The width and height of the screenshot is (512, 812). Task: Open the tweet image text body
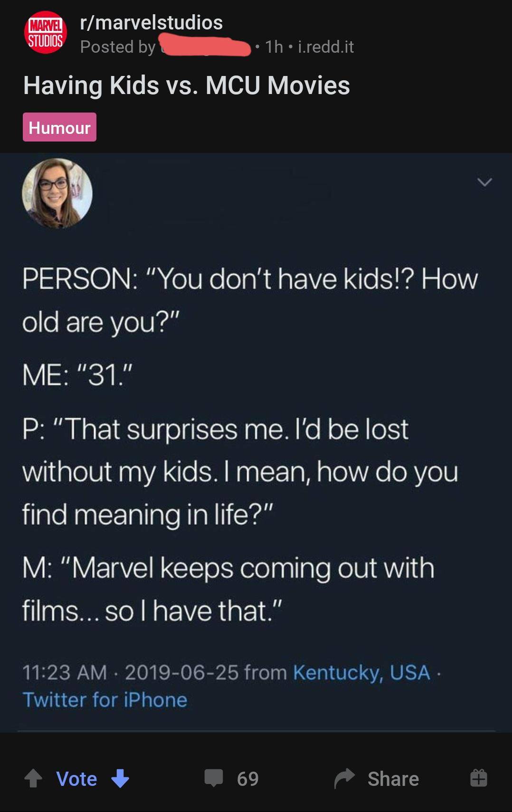(250, 444)
